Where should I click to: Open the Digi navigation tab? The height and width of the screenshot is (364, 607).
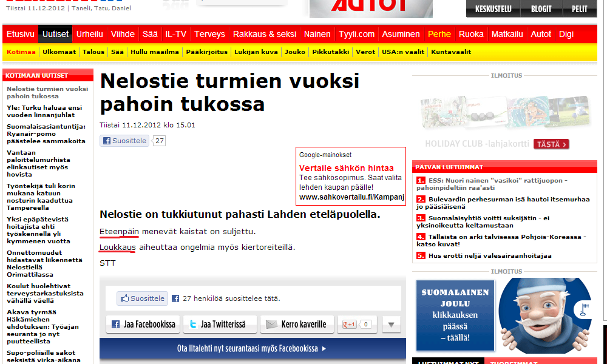(x=566, y=34)
